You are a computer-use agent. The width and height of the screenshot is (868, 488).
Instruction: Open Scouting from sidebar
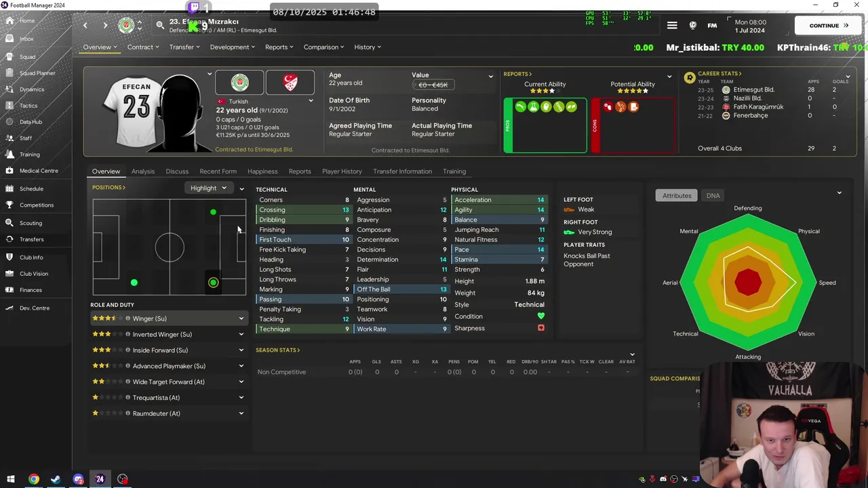pyautogui.click(x=31, y=223)
